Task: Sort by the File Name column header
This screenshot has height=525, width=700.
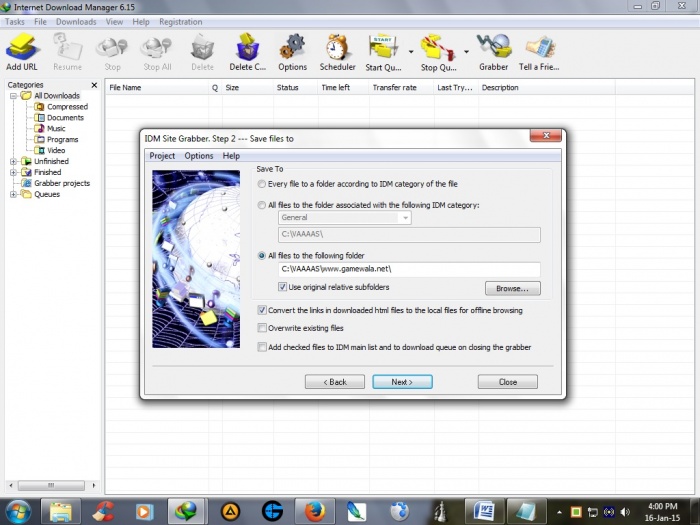Action: 157,88
